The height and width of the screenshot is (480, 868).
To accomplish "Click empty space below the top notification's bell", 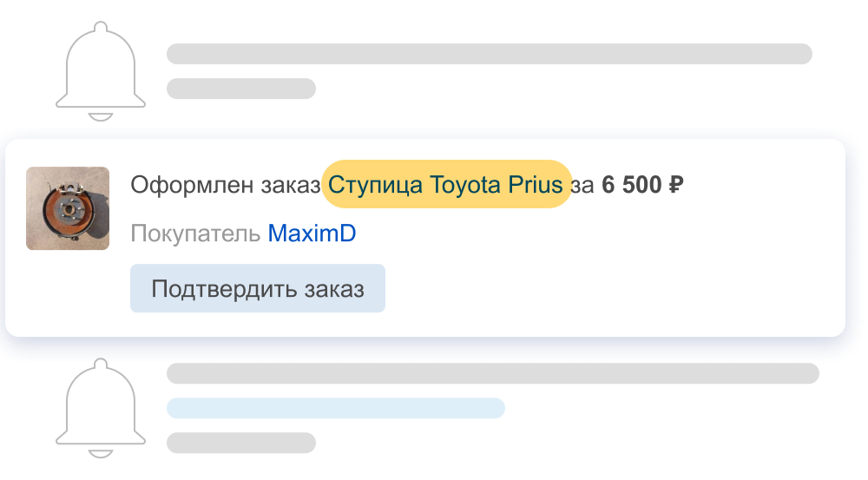I will (x=101, y=128).
